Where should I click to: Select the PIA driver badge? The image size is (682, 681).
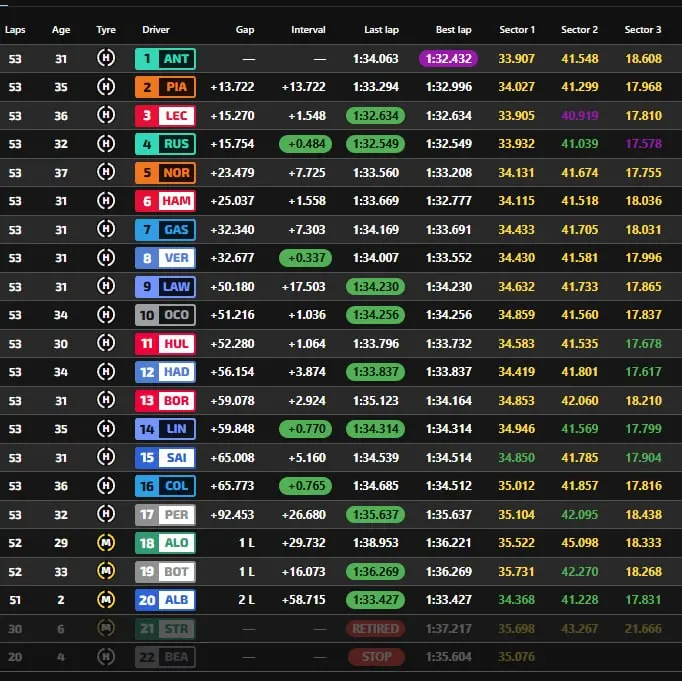pyautogui.click(x=165, y=87)
